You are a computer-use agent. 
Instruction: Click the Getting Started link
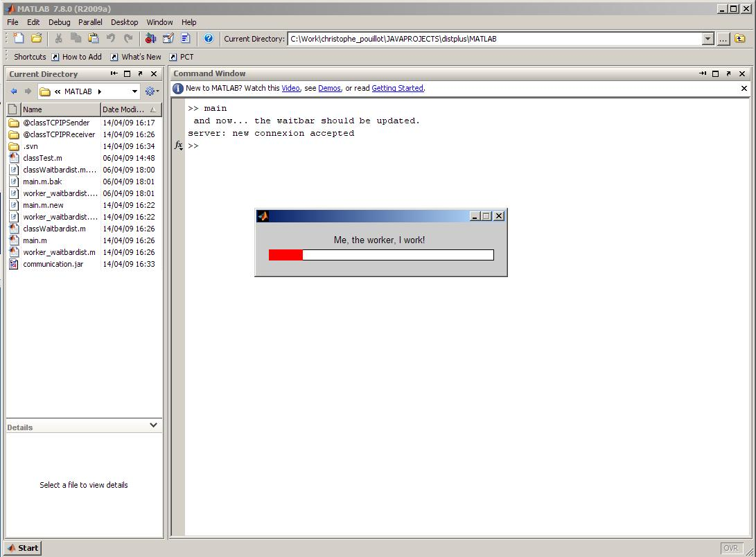[x=397, y=88]
